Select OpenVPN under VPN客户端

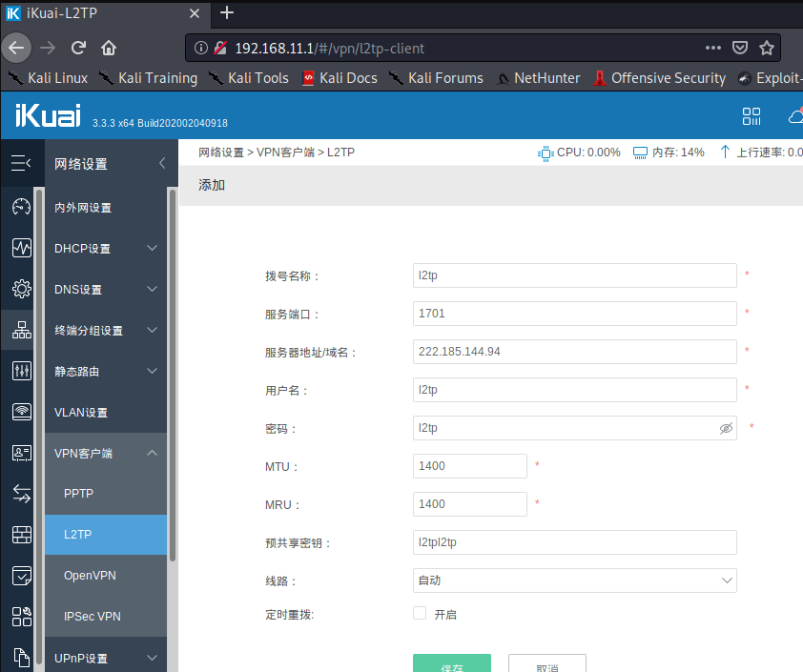point(106,576)
